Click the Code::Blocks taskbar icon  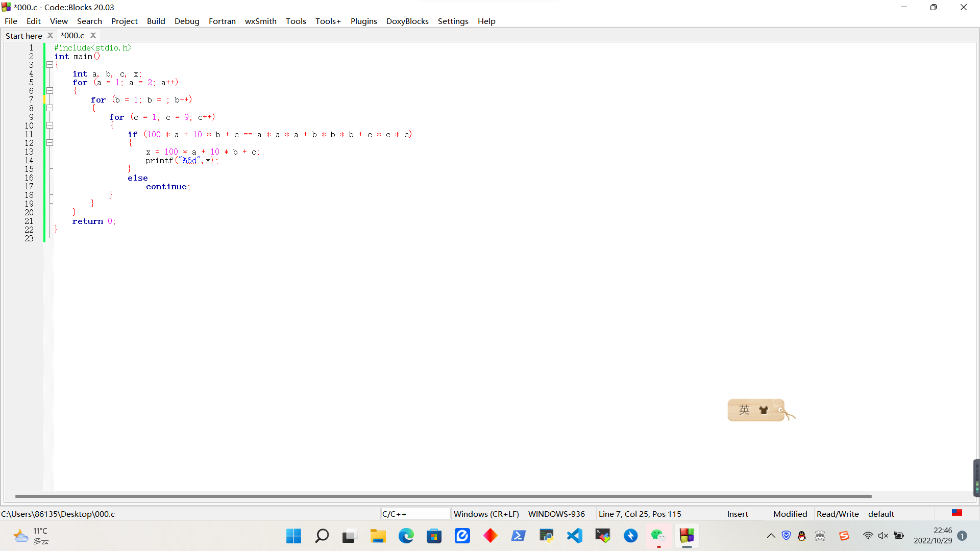click(687, 536)
